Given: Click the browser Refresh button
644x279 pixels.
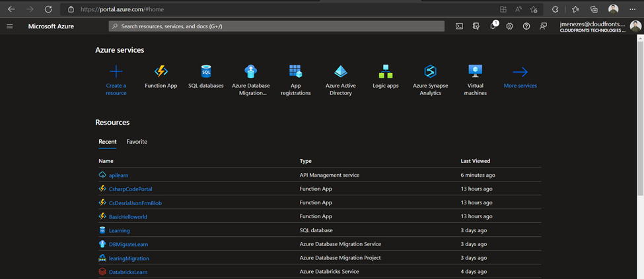Looking at the screenshot, I should tap(48, 9).
